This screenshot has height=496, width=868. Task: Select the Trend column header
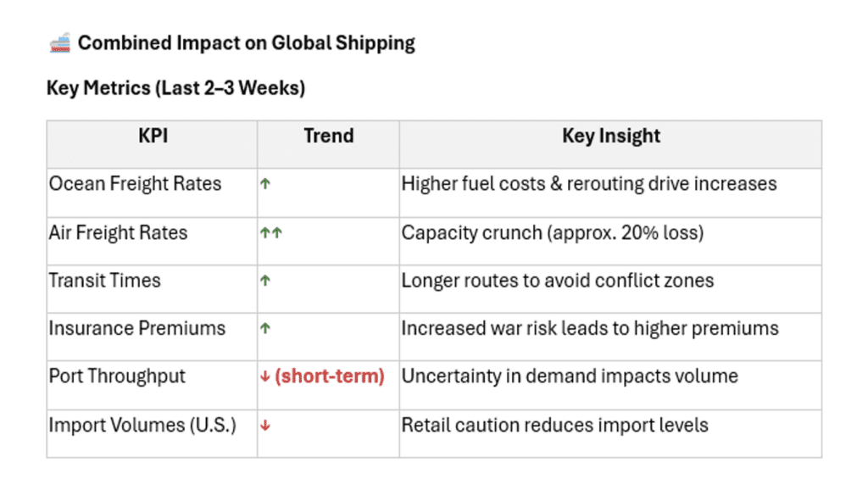(328, 136)
